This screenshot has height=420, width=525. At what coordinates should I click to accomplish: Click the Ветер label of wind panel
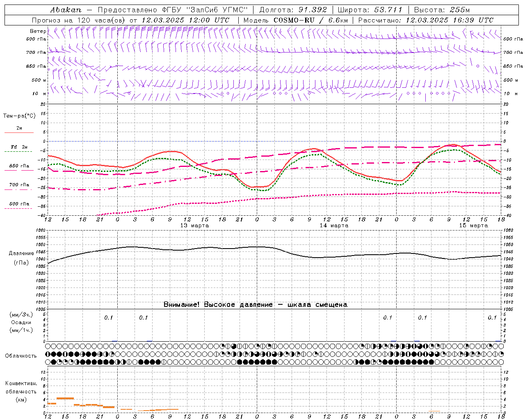click(x=38, y=31)
